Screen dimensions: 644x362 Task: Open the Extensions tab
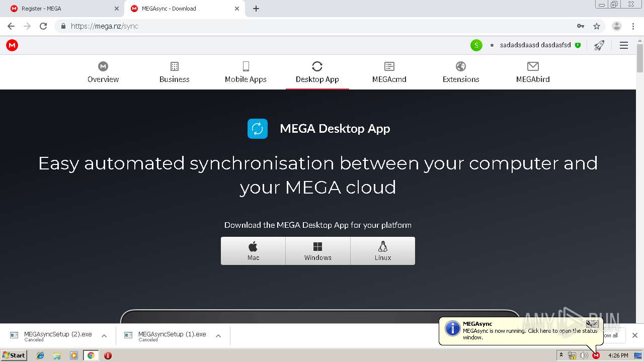tap(461, 72)
